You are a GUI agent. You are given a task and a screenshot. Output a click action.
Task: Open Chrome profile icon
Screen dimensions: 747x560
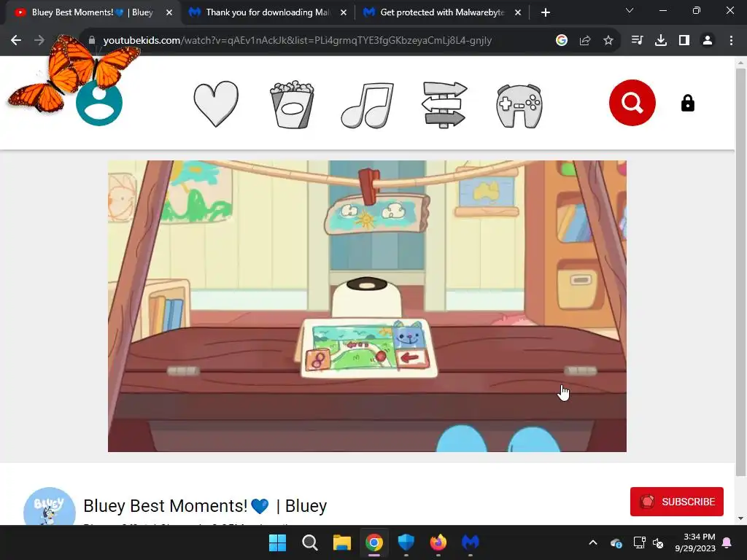coord(708,41)
